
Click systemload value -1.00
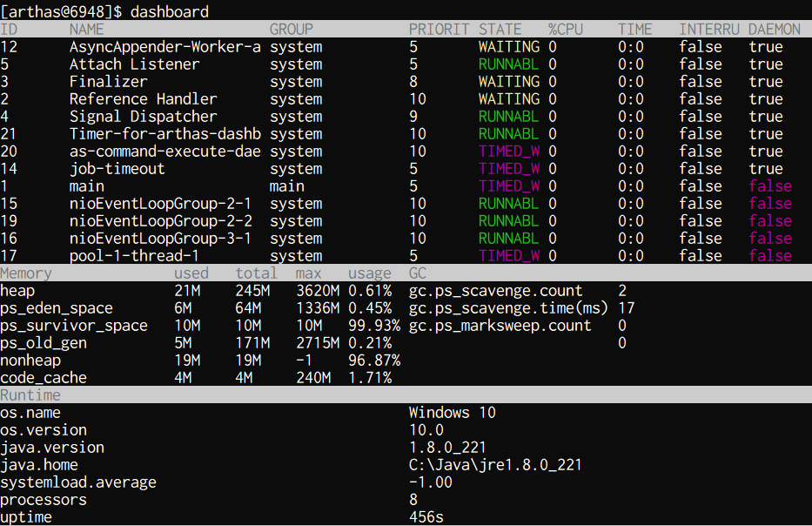430,482
